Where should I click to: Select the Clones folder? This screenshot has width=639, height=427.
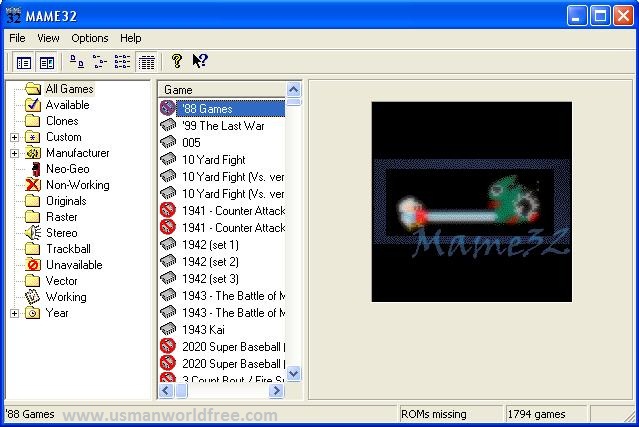pyautogui.click(x=62, y=121)
